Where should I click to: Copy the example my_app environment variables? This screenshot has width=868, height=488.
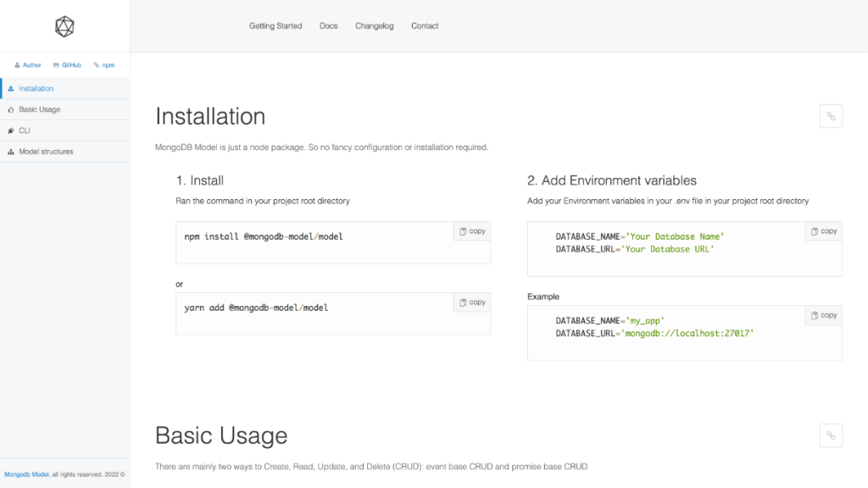(x=824, y=315)
